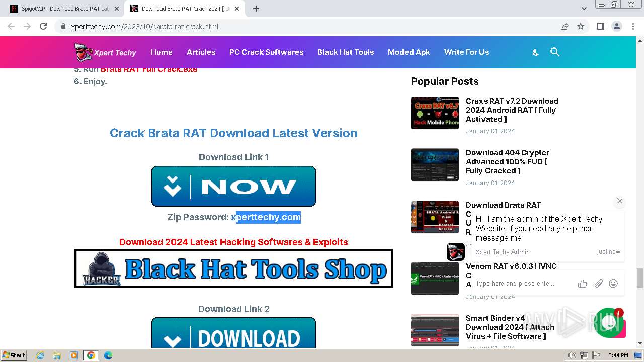644x362 pixels.
Task: Open the Black Hat Tools menu
Action: [x=346, y=52]
